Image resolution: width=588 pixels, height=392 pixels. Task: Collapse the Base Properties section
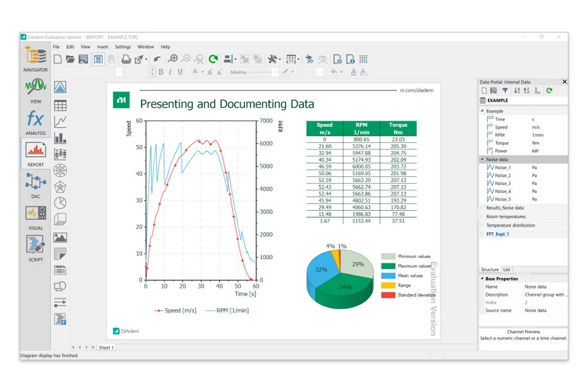(482, 279)
